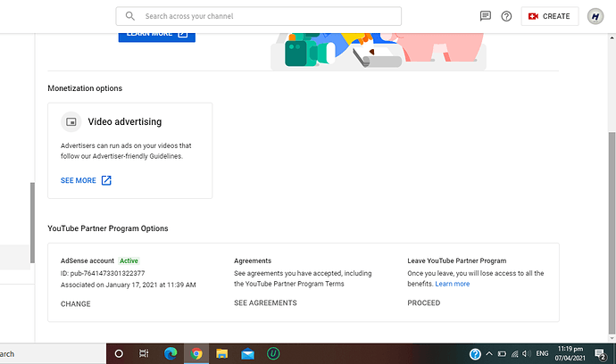Expand the hidden tray icons chevron

click(x=489, y=354)
